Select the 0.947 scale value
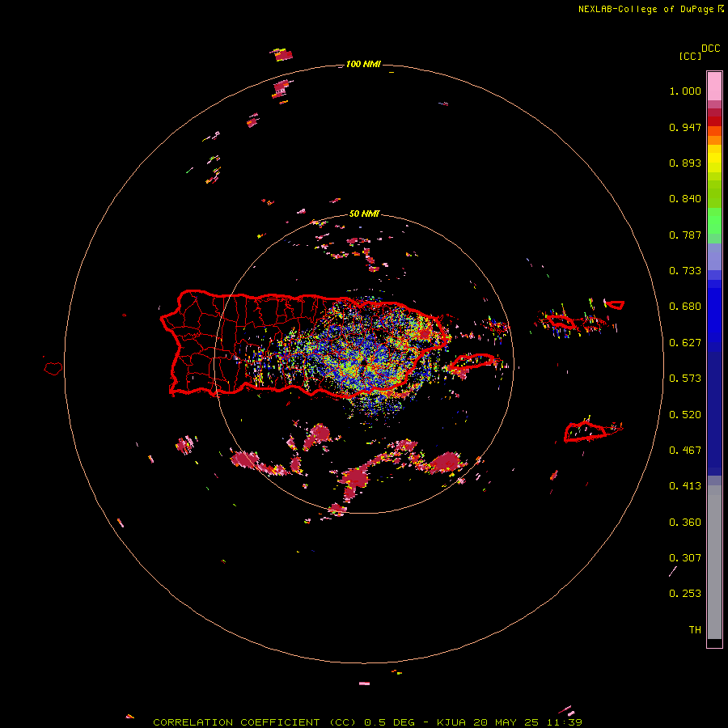 click(685, 127)
